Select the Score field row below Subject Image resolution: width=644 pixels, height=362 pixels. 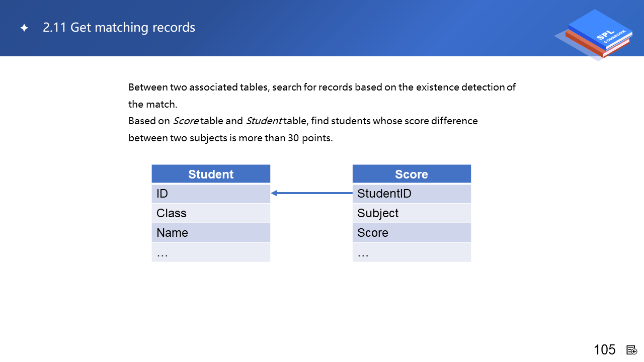tap(412, 233)
